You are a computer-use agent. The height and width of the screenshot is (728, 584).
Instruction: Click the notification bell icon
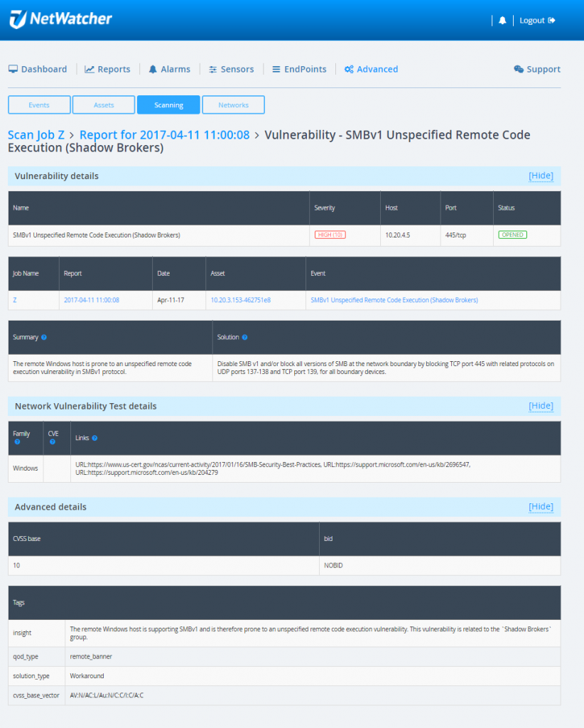[502, 20]
